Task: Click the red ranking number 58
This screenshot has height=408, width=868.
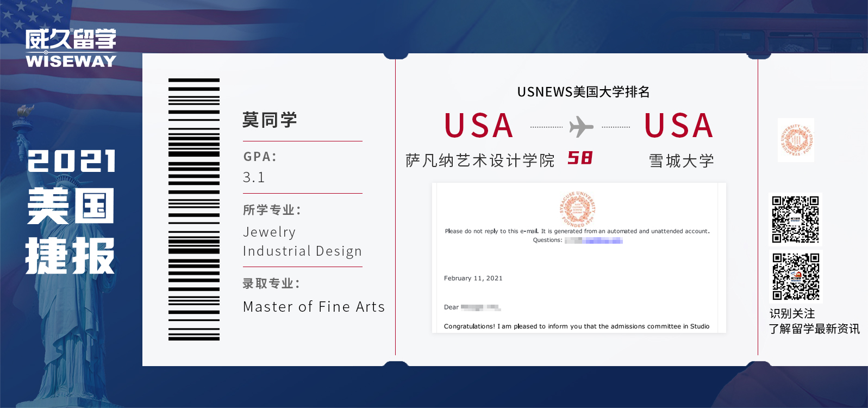Action: (580, 158)
